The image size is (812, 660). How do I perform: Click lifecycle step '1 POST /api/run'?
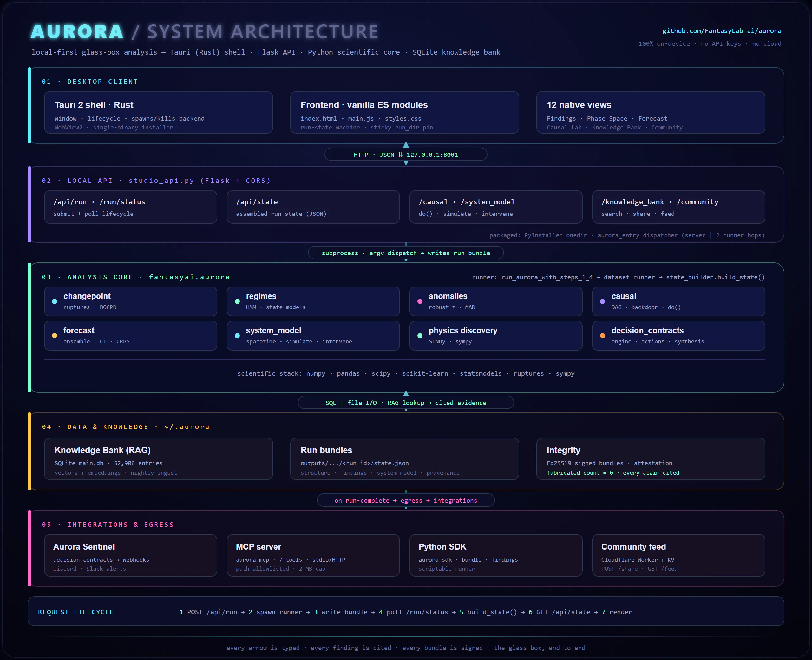208,612
